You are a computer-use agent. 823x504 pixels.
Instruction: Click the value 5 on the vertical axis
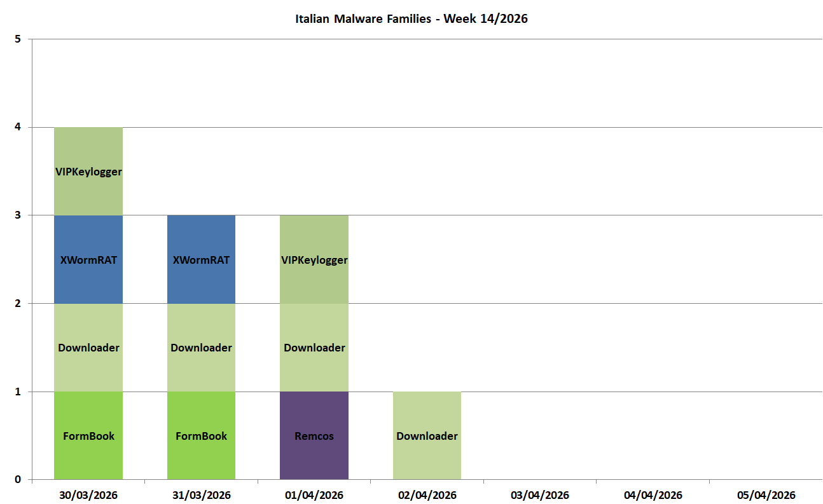[18, 39]
